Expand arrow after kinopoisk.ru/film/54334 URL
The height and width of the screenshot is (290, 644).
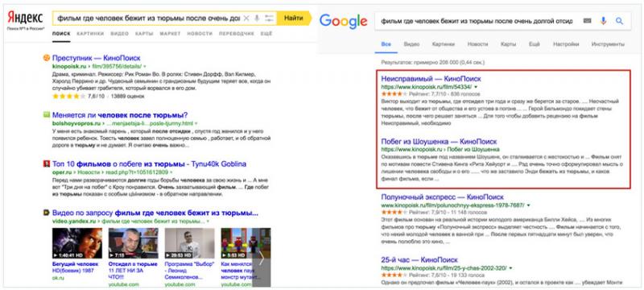click(x=476, y=87)
